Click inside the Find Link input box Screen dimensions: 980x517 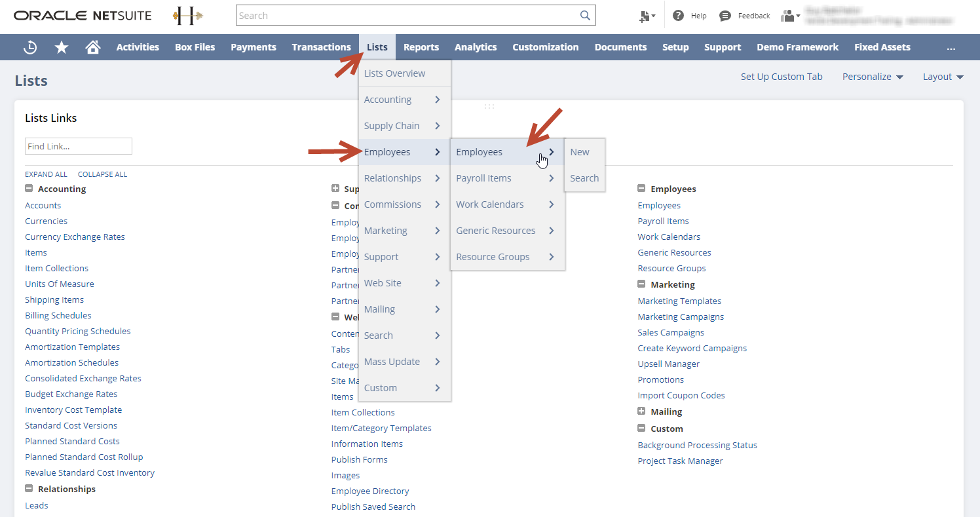click(78, 145)
